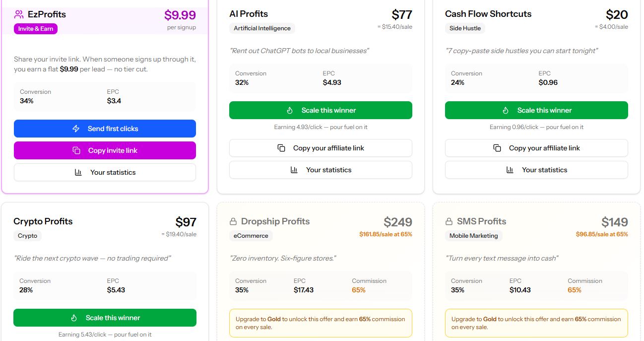Click the lightning icon in Send first clicks
644x341 pixels.
pyautogui.click(x=75, y=129)
